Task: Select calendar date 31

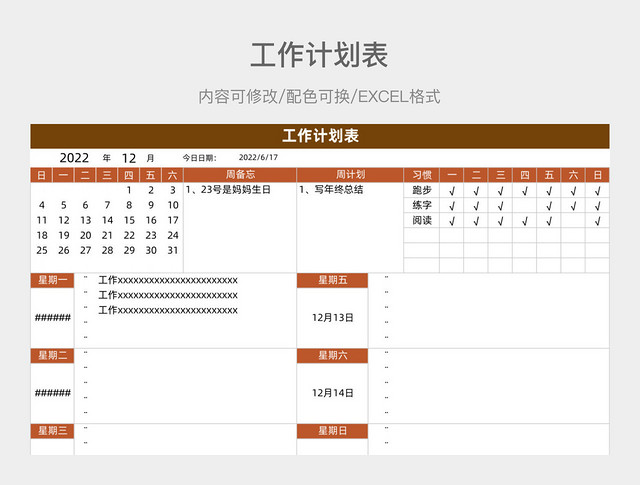Action: tap(173, 250)
